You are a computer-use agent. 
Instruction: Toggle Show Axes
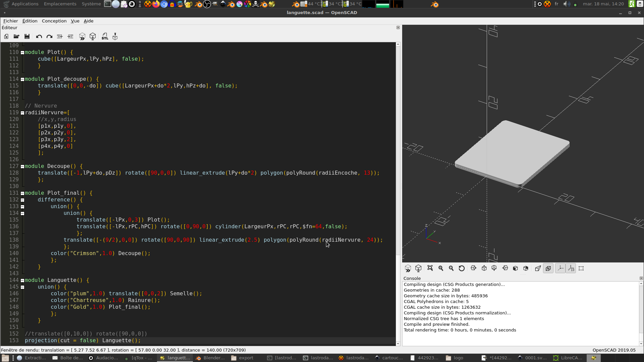click(560, 268)
